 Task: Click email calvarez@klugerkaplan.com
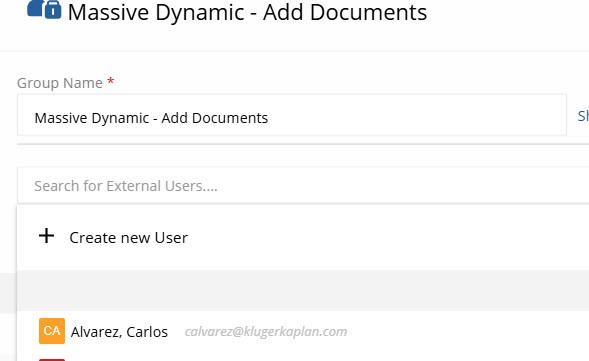coord(266,332)
